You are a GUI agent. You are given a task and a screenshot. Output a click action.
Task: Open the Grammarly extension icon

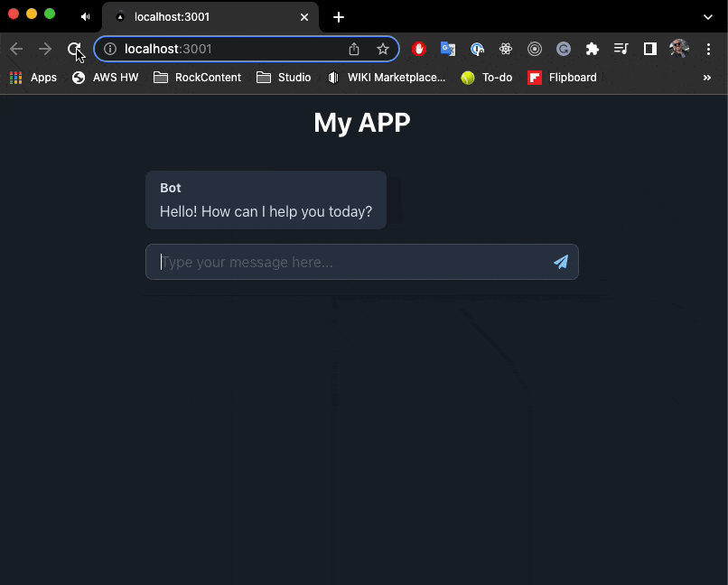pyautogui.click(x=564, y=49)
